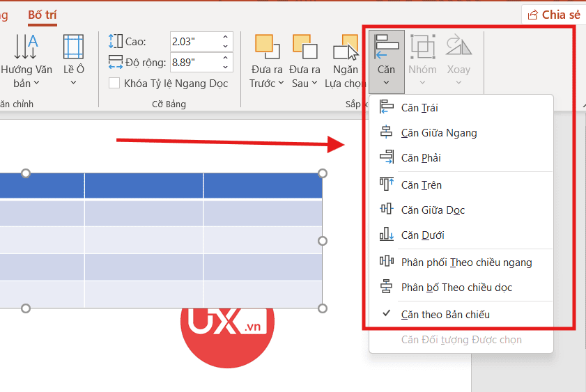Click the Căn Dưới align bottom icon
The image size is (586, 392).
pyautogui.click(x=386, y=235)
